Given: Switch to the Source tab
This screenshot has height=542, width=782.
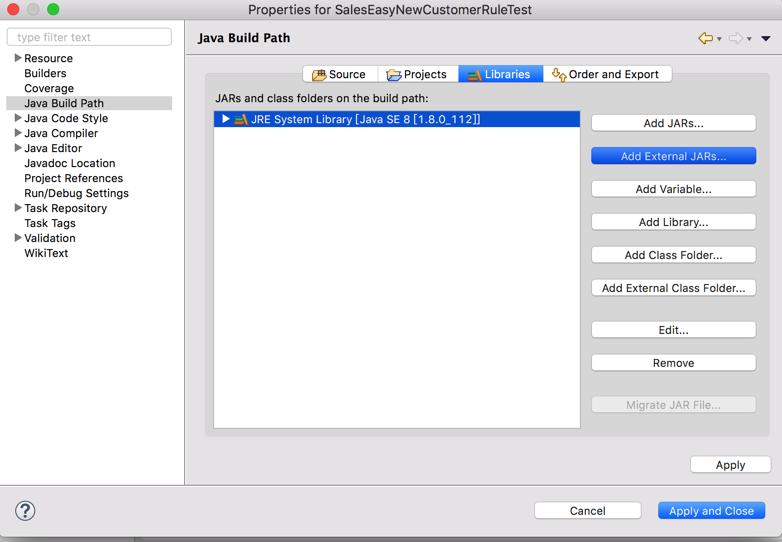Looking at the screenshot, I should tap(340, 74).
